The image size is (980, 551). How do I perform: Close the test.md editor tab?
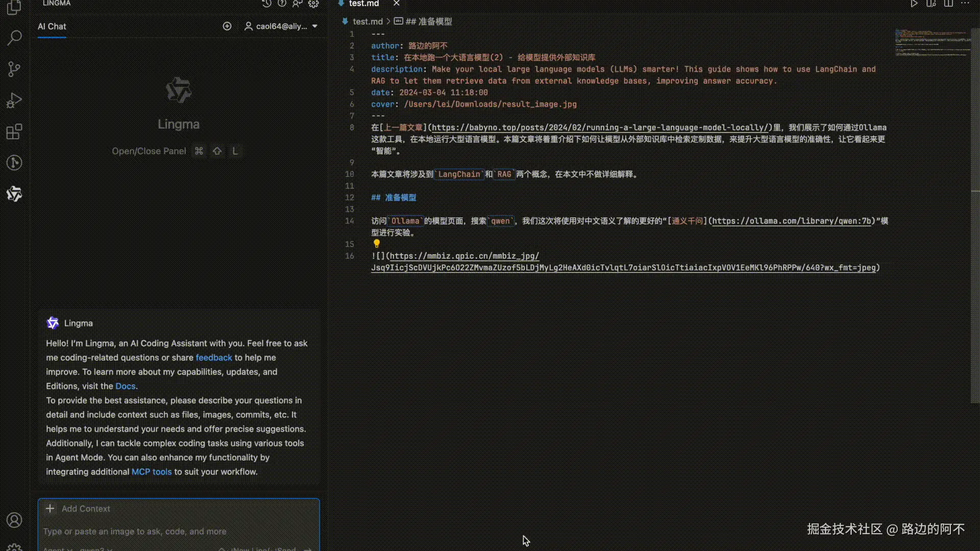click(397, 4)
